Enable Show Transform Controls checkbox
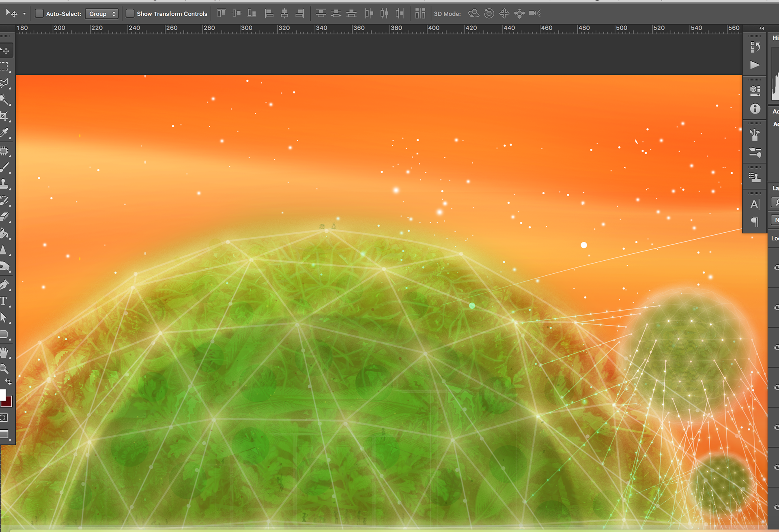 (130, 14)
